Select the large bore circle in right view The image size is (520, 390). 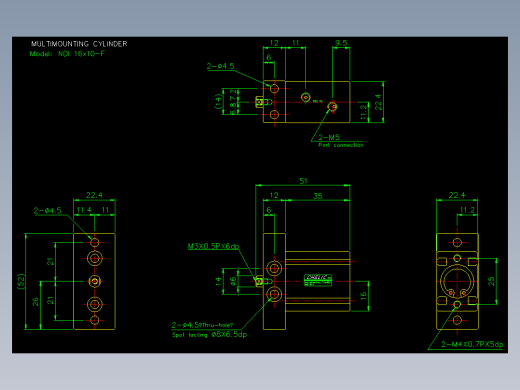(457, 281)
